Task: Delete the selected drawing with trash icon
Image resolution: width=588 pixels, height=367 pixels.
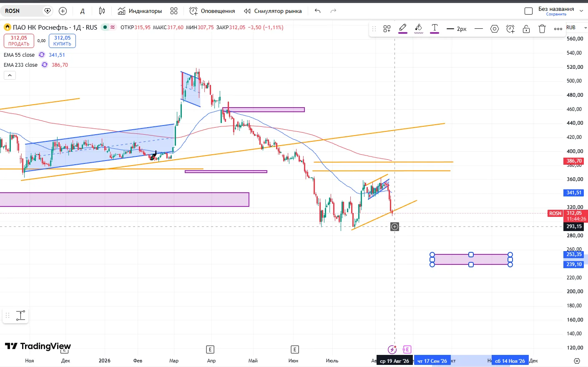Action: 542,29
